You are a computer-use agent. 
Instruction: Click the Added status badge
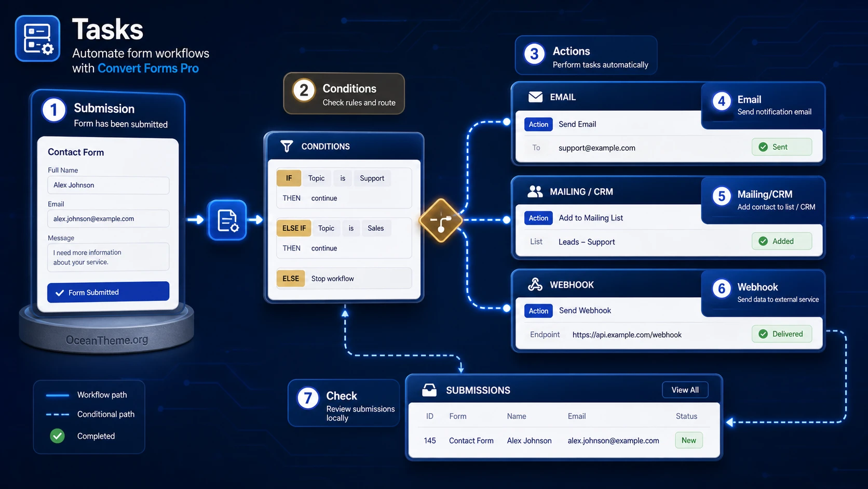click(782, 241)
